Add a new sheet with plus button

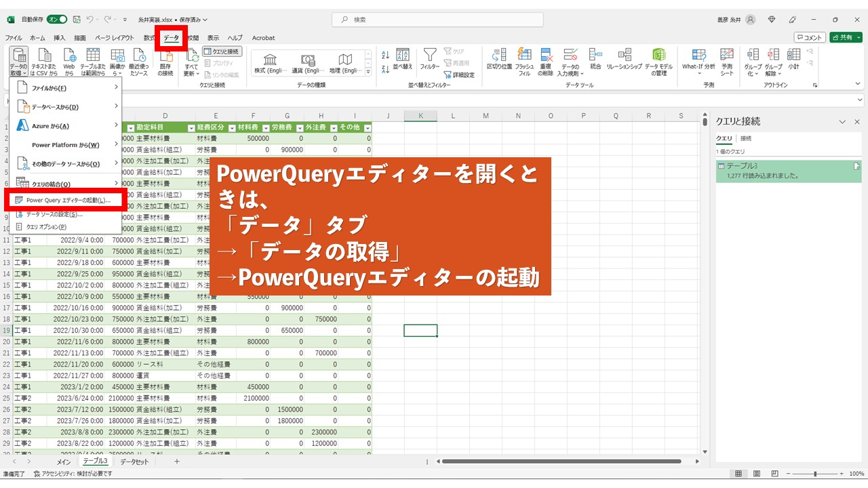[x=177, y=462]
